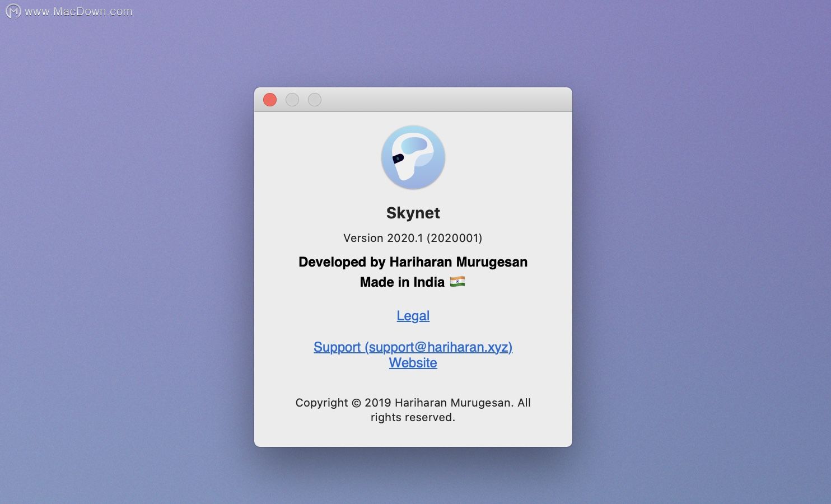Screen dimensions: 831x504
Task: Close the About window with red button
Action: click(x=270, y=100)
